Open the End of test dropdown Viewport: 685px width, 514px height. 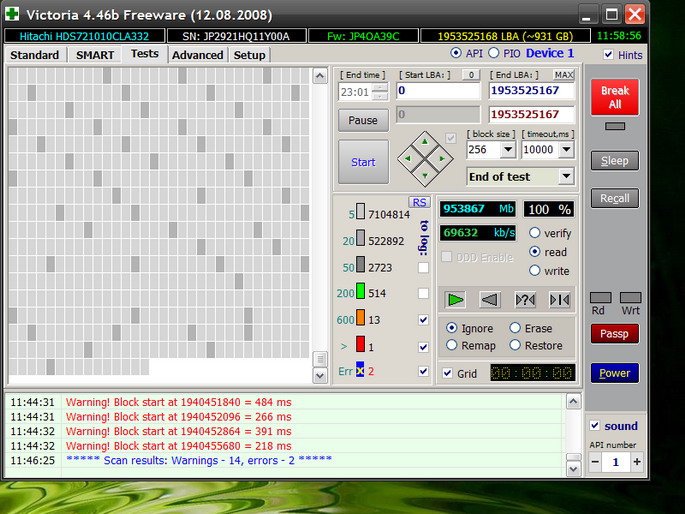coord(567,176)
